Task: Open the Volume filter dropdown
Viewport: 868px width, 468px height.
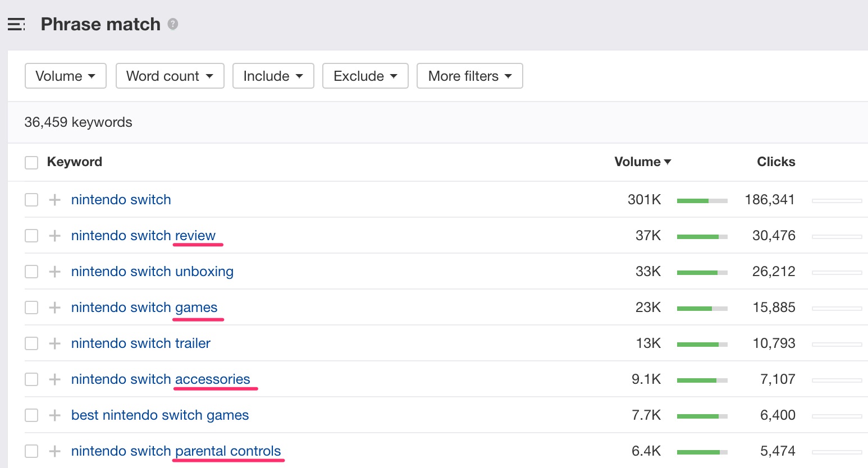Action: [65, 76]
